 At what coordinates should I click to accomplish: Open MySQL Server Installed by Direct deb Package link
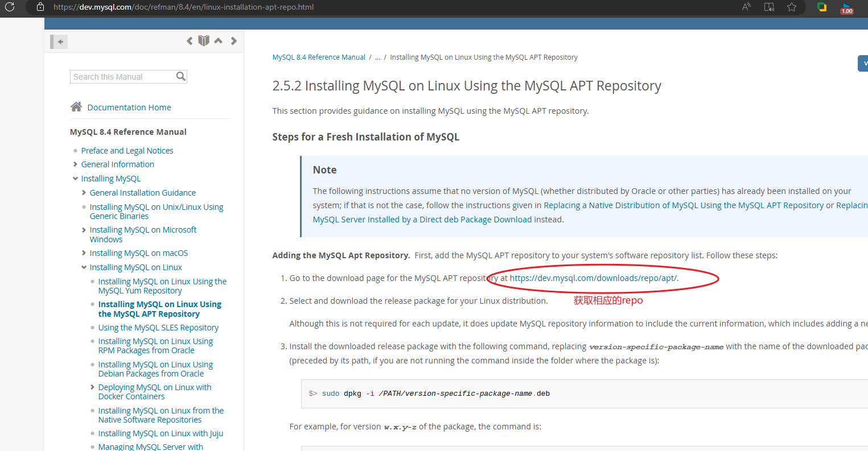coord(422,220)
